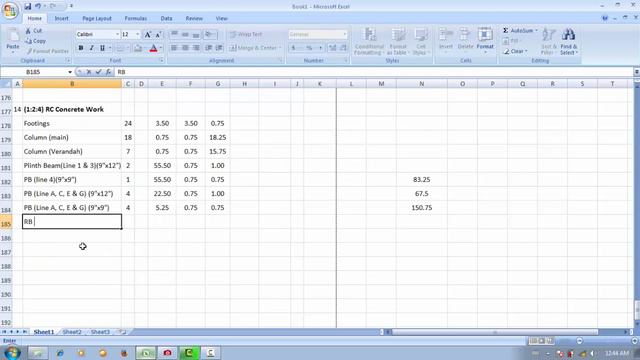The height and width of the screenshot is (360, 640).
Task: Click Delete cells button
Action: (465, 40)
